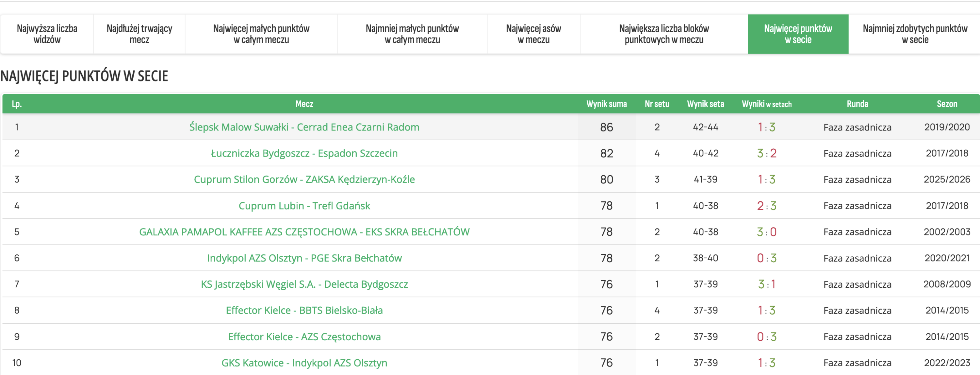The height and width of the screenshot is (375, 980).
Task: Open Najmniej małych punktów w całym meczu tab
Action: [412, 34]
